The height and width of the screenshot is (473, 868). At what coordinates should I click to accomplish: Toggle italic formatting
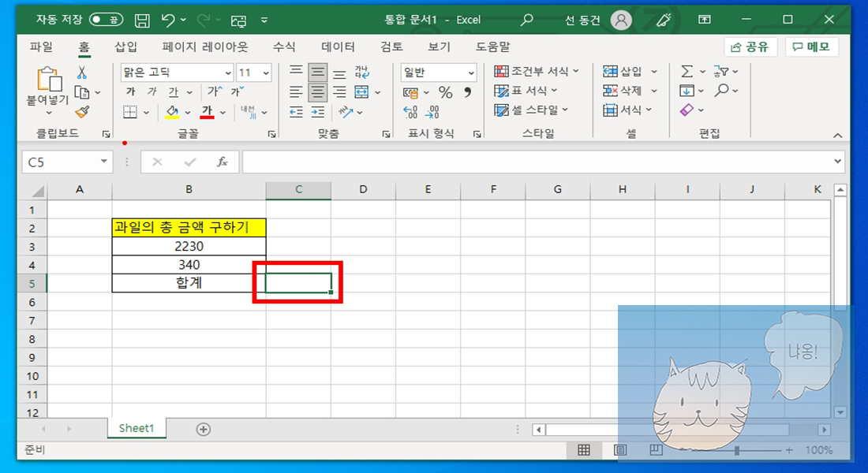(152, 91)
